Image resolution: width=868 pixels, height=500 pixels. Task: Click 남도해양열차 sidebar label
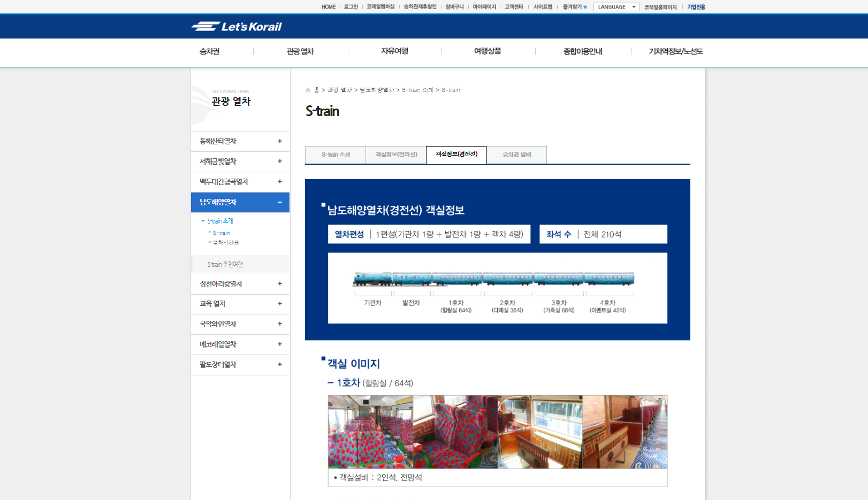pos(218,202)
